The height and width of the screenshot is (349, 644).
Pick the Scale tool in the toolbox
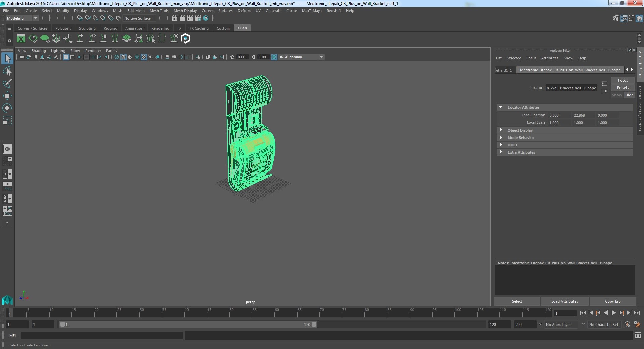pos(7,120)
